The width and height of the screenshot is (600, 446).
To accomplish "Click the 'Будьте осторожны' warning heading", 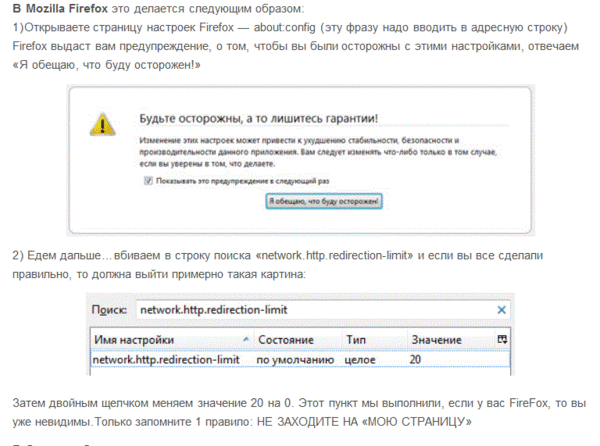I will pos(258,119).
